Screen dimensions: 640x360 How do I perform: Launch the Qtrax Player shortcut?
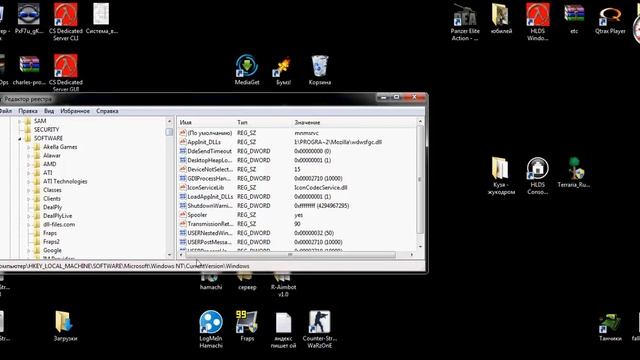pos(610,19)
